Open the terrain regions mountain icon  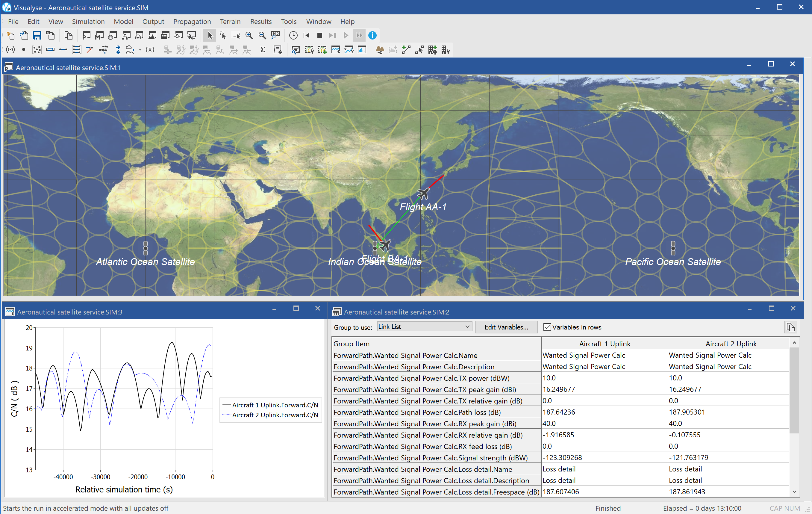point(380,50)
